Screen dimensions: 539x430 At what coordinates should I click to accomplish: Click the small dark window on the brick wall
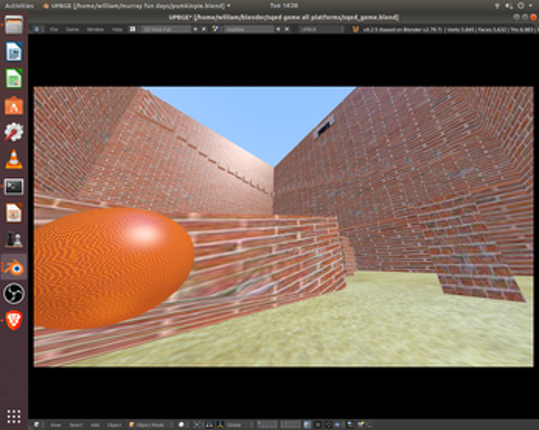pyautogui.click(x=323, y=129)
